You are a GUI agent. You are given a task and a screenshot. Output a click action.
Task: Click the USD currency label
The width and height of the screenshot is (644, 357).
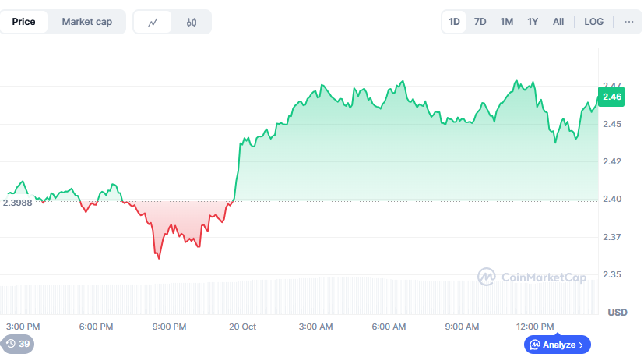[617, 313]
